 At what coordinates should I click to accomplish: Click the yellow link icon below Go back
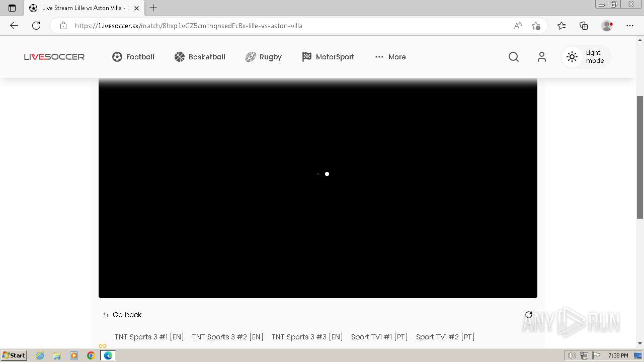[103, 346]
